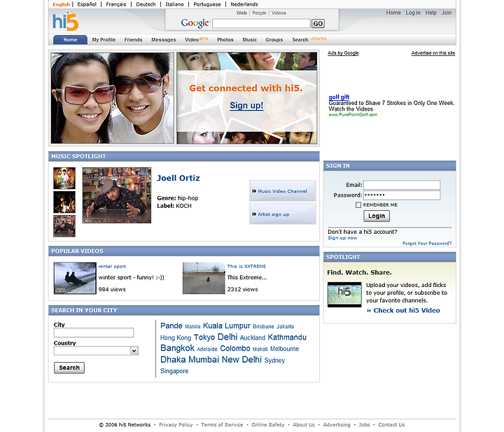Image resolution: width=504 pixels, height=432 pixels.
Task: Click the Login button
Action: [x=377, y=216]
